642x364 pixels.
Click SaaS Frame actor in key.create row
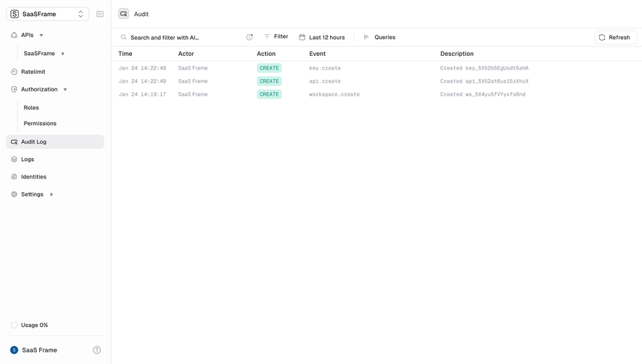[193, 68]
